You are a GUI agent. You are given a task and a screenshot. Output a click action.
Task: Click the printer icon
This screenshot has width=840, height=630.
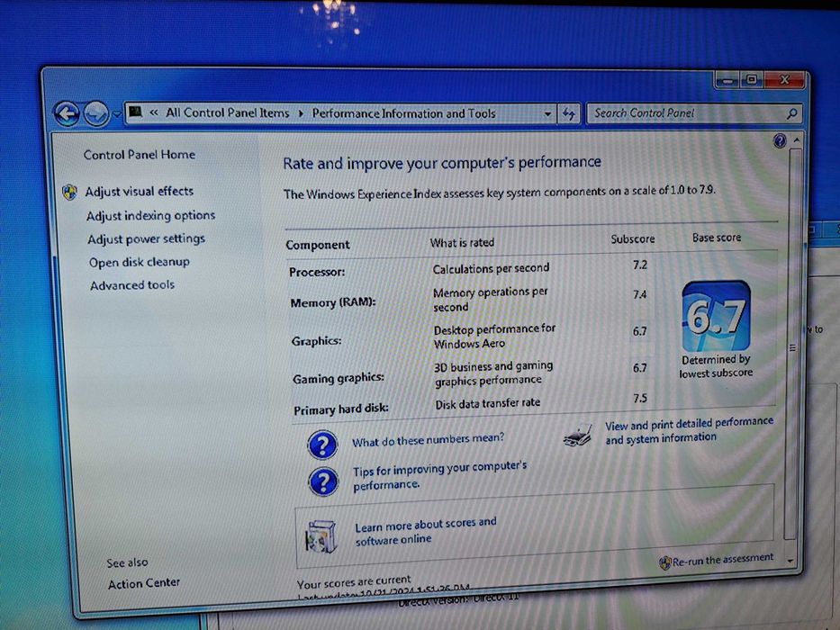pyautogui.click(x=577, y=435)
